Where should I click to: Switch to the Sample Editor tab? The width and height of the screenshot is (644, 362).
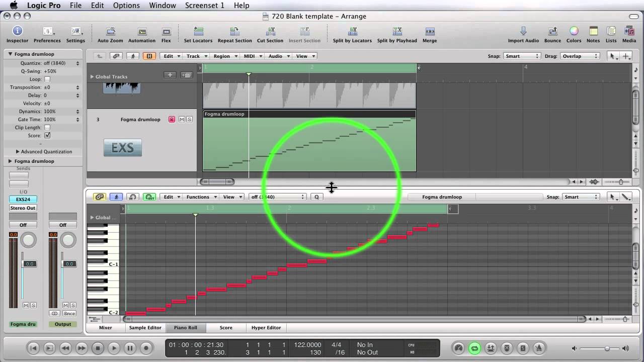pyautogui.click(x=145, y=327)
